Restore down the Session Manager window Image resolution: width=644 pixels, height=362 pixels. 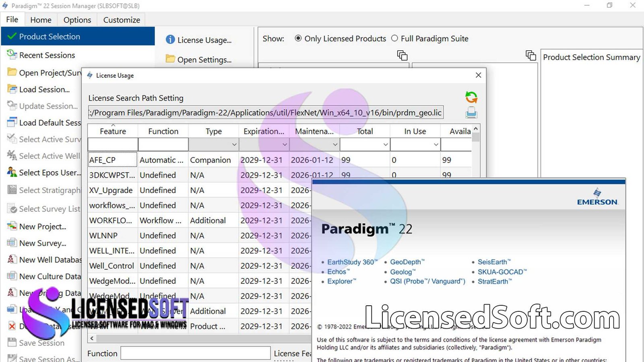tap(609, 6)
